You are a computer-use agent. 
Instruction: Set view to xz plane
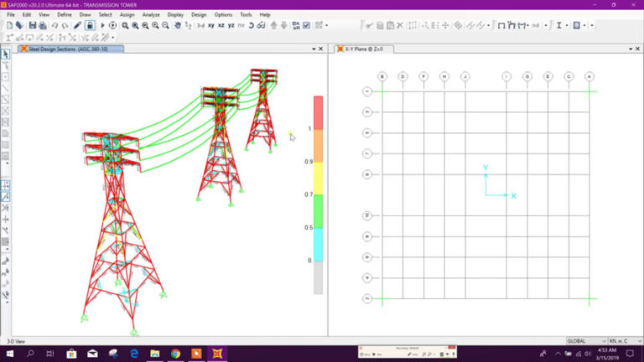(x=221, y=25)
